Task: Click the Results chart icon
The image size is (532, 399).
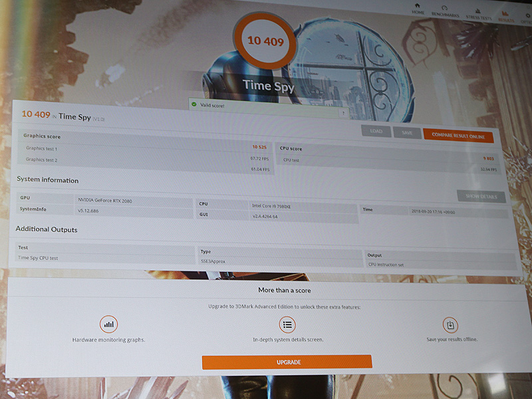Action: click(505, 13)
